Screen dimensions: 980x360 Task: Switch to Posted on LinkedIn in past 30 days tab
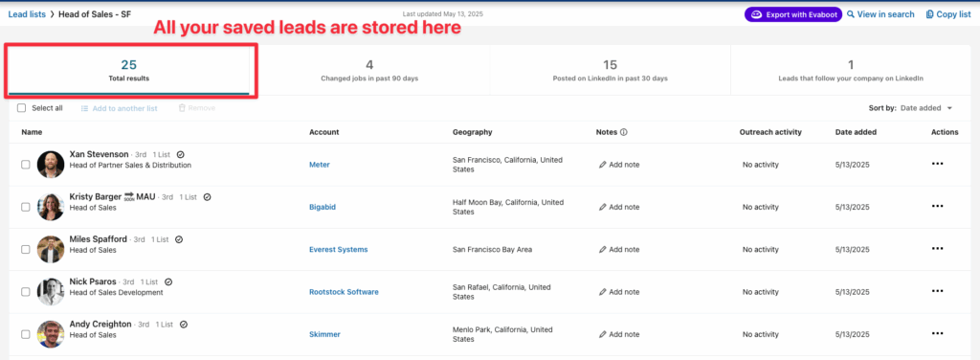(610, 71)
